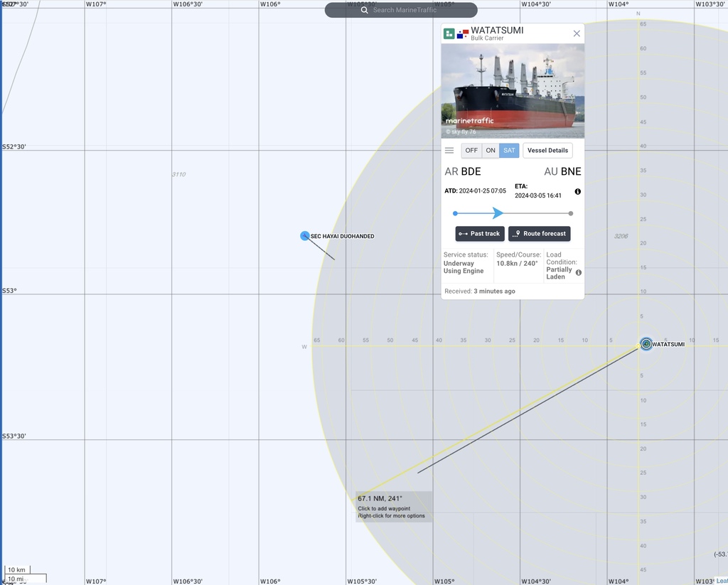The width and height of the screenshot is (728, 585).
Task: Click the Partially Laden load text
Action: [x=559, y=273]
